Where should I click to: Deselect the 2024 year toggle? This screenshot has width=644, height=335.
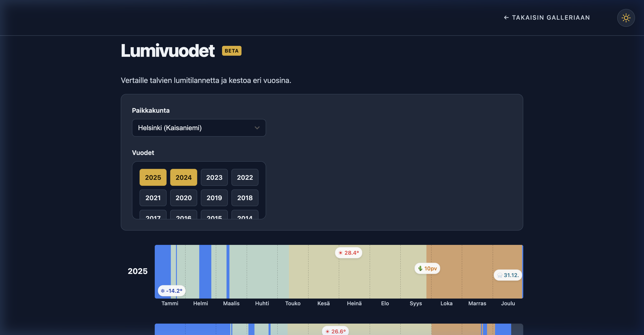tap(184, 178)
